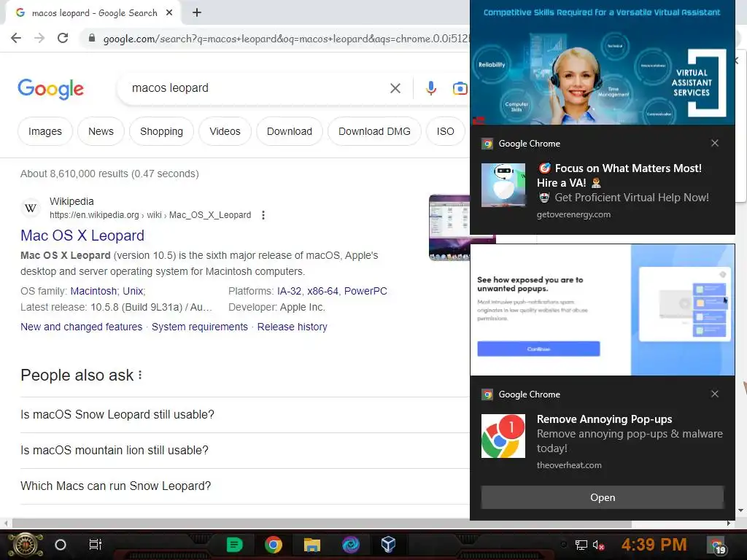747x560 pixels.
Task: Click into the macos leopard search field
Action: coord(258,88)
